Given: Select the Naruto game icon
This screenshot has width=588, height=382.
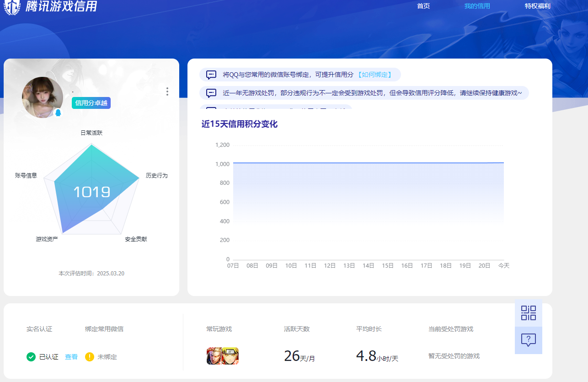Looking at the screenshot, I should tap(230, 356).
